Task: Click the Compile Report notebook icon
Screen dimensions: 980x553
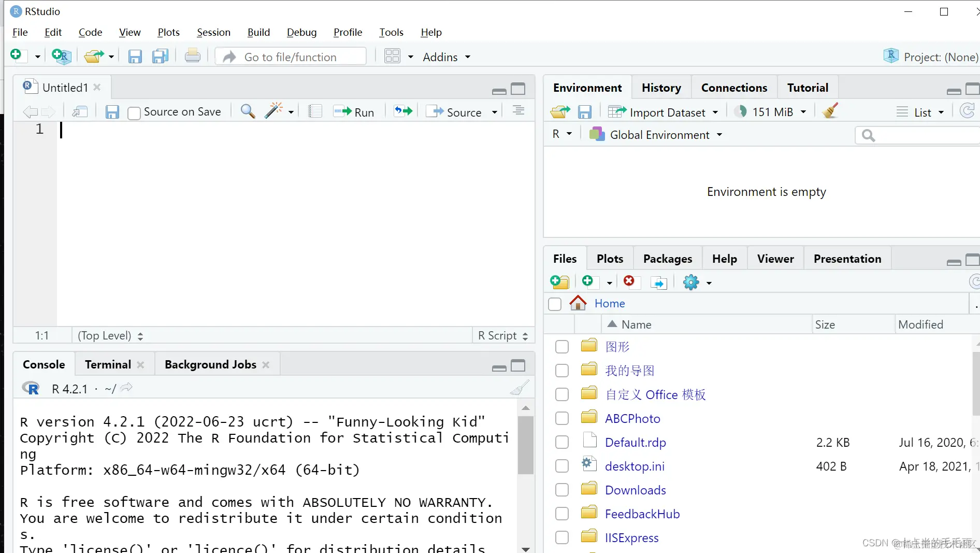Action: point(315,111)
